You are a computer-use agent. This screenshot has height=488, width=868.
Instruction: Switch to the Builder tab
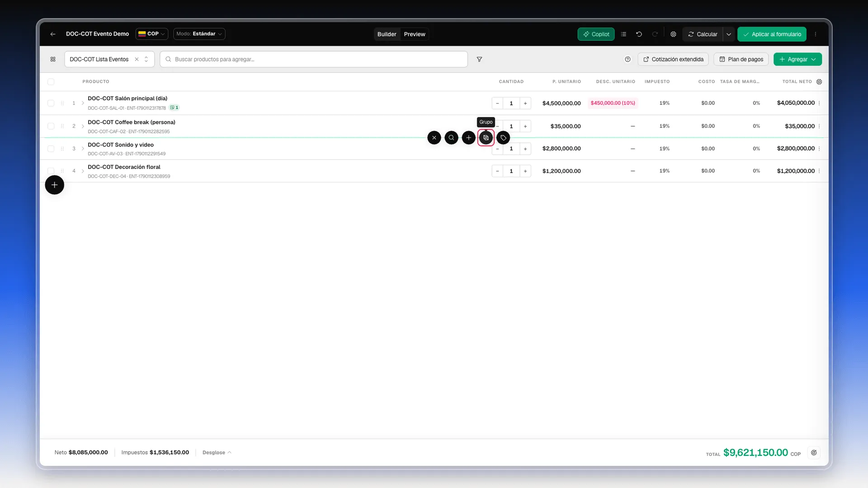click(x=387, y=34)
